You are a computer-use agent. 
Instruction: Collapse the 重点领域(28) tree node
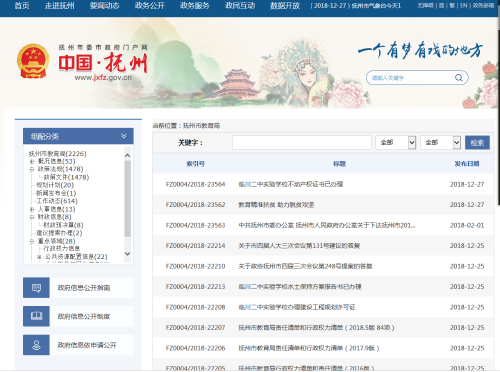[32, 241]
